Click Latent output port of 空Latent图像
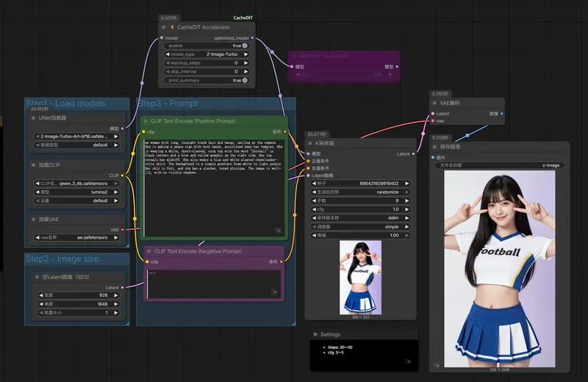The width and height of the screenshot is (588, 382). click(x=122, y=287)
